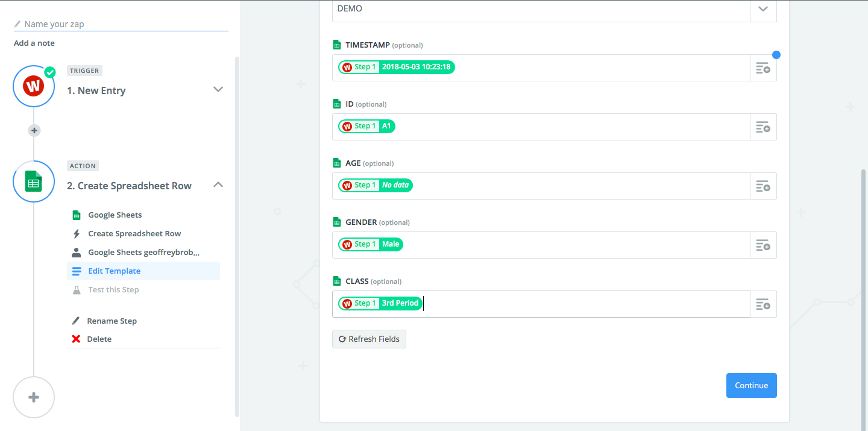This screenshot has width=868, height=431.
Task: Insert a field into GENDER
Action: point(763,245)
